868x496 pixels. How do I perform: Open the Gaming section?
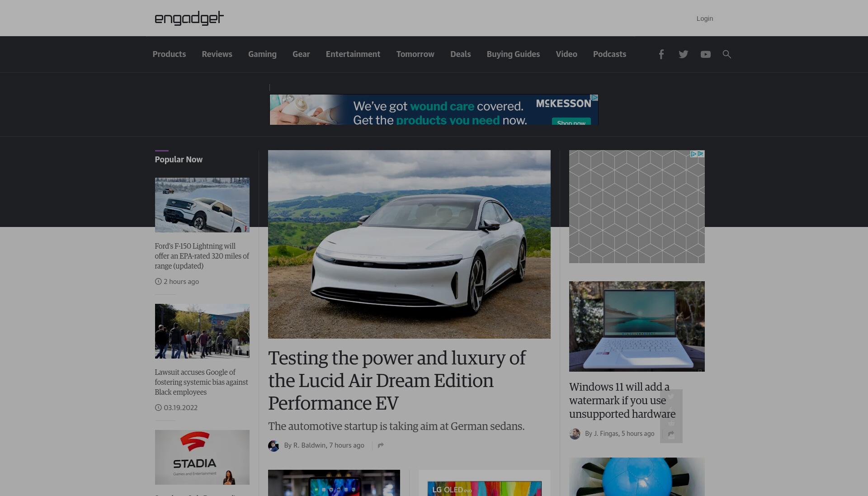coord(262,54)
